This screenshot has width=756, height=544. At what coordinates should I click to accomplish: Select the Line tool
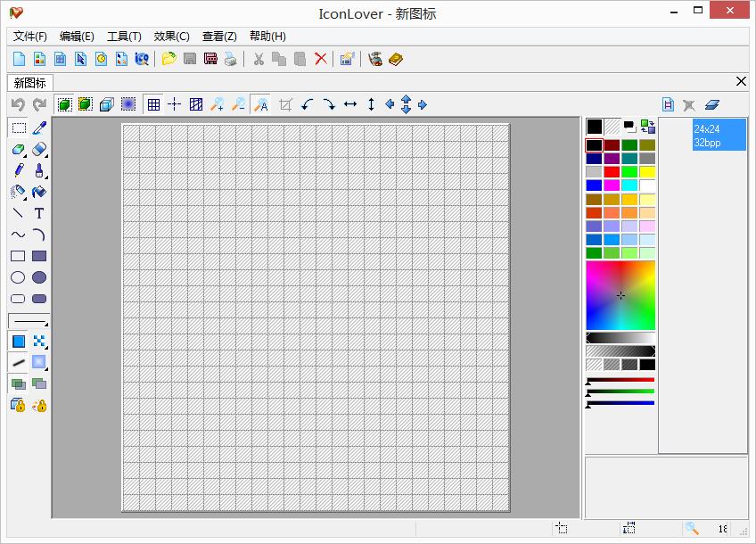click(20, 213)
